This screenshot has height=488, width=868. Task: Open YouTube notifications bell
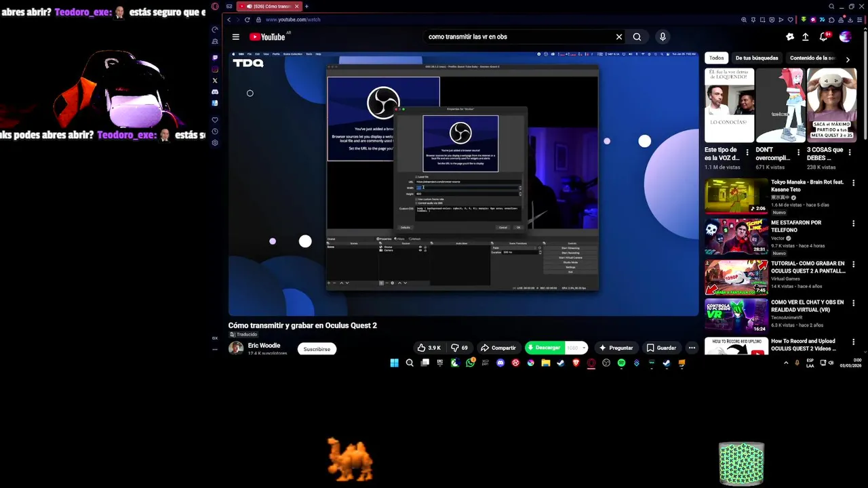(x=825, y=37)
